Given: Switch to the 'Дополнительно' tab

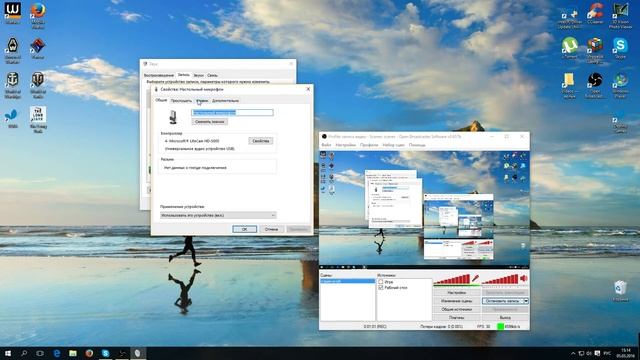Looking at the screenshot, I should [225, 100].
